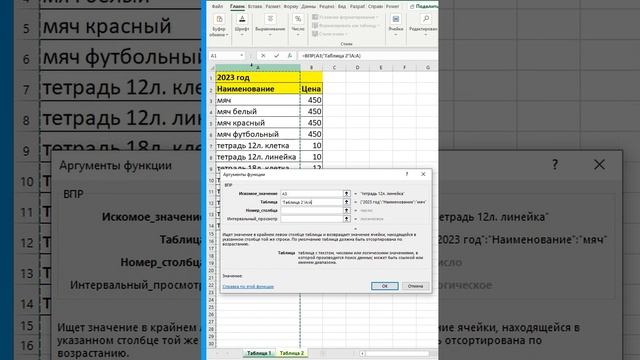Select price 10 next to 'тетрадь 12л. клетка'
The image size is (640, 360).
[311, 145]
